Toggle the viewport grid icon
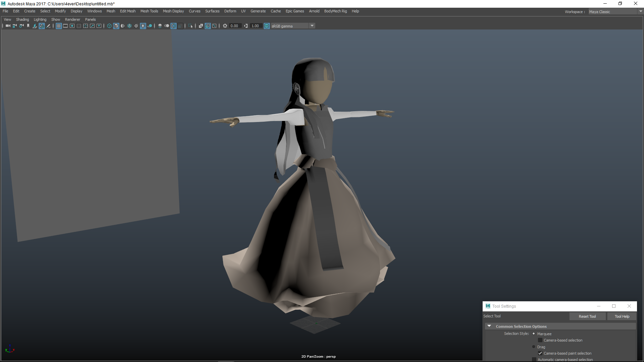This screenshot has width=644, height=362. 59,26
